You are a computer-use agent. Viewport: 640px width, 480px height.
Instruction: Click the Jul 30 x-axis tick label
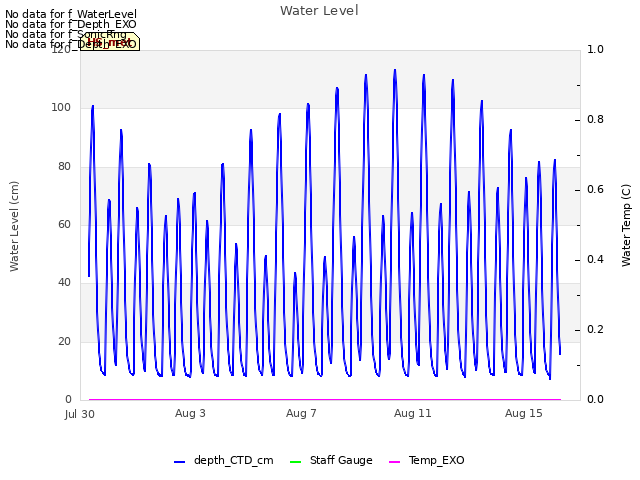coord(80,414)
